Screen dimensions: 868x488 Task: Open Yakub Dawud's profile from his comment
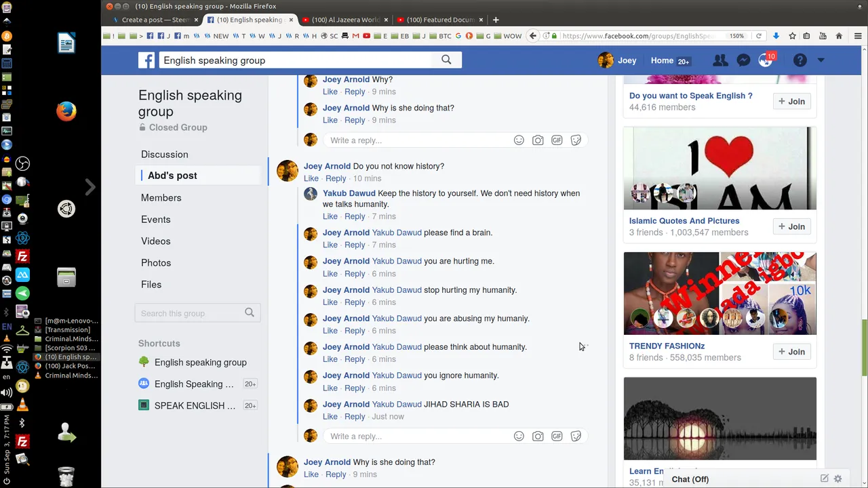point(349,193)
